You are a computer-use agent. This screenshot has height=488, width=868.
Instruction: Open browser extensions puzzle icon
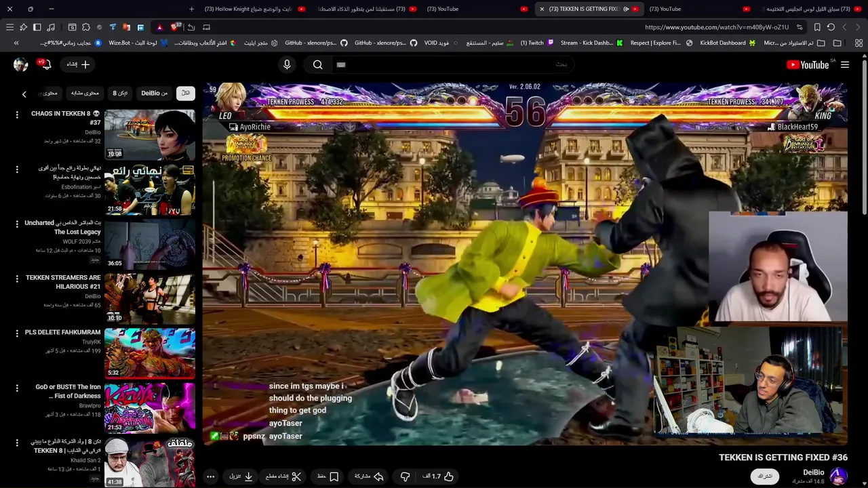(x=85, y=27)
